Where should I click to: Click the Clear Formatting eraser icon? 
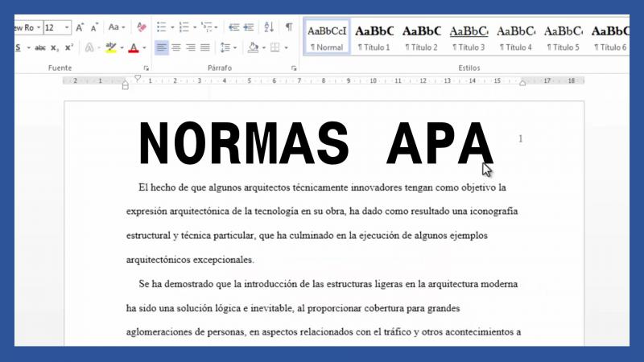(142, 27)
